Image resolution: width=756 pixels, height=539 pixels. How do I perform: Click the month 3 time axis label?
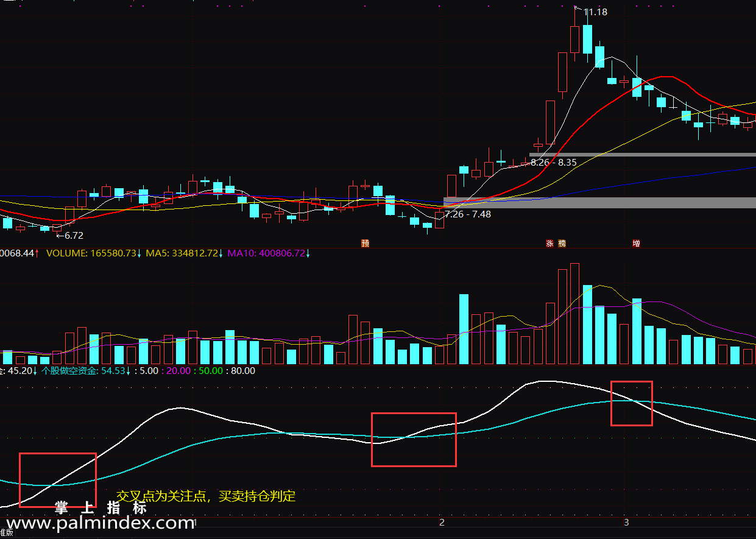click(626, 523)
